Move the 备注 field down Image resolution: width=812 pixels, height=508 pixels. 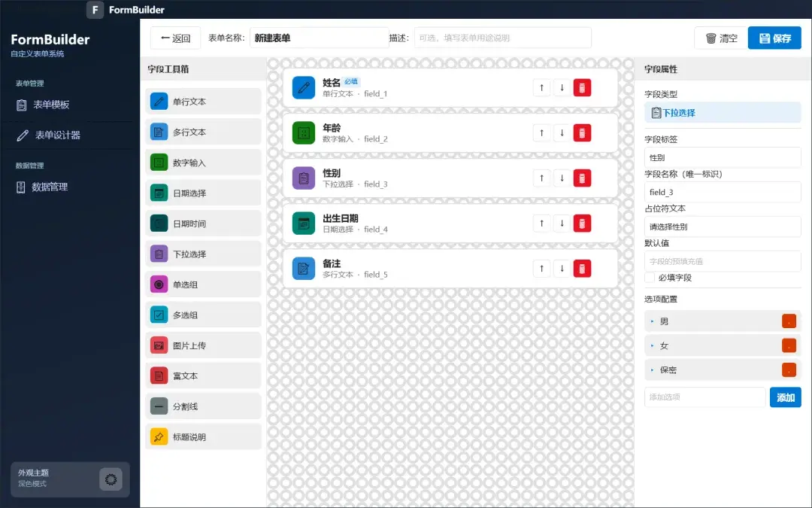pos(562,268)
